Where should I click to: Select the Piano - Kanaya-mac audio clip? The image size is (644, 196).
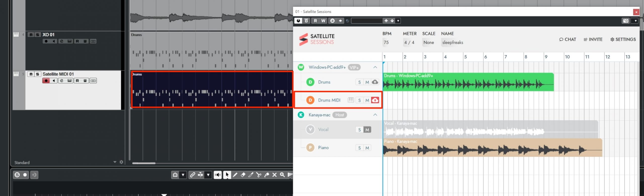click(x=493, y=148)
